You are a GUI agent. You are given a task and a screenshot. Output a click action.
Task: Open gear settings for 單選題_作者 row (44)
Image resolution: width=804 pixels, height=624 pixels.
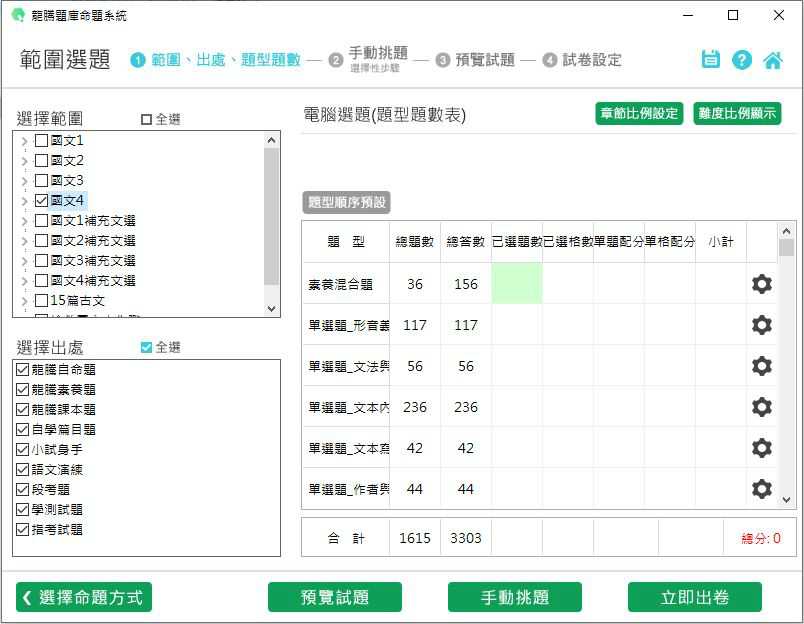click(761, 489)
